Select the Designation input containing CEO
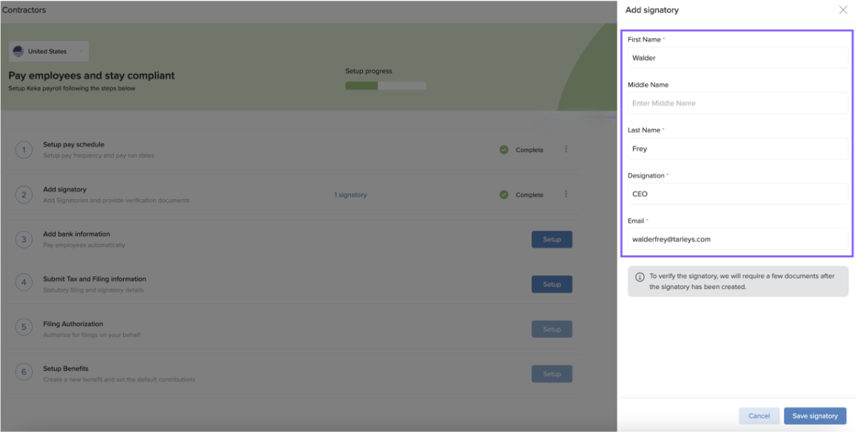Viewport: 868px width, 432px height. click(737, 194)
